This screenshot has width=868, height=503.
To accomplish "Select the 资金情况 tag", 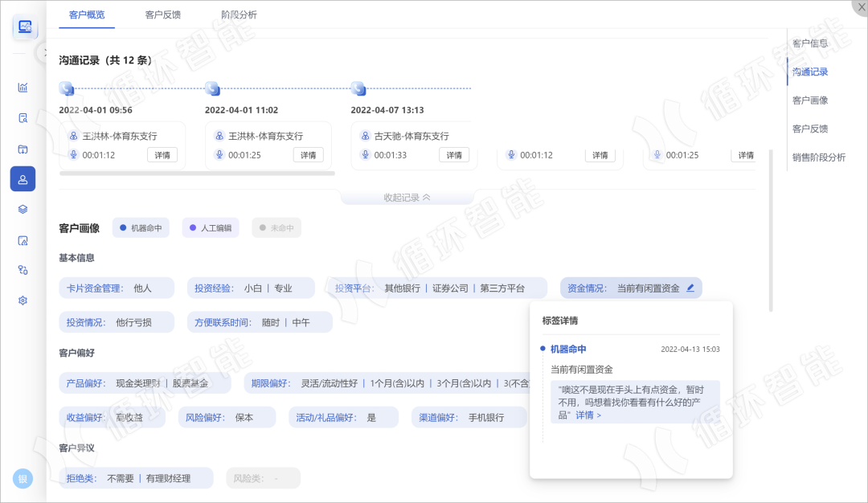I will point(631,288).
